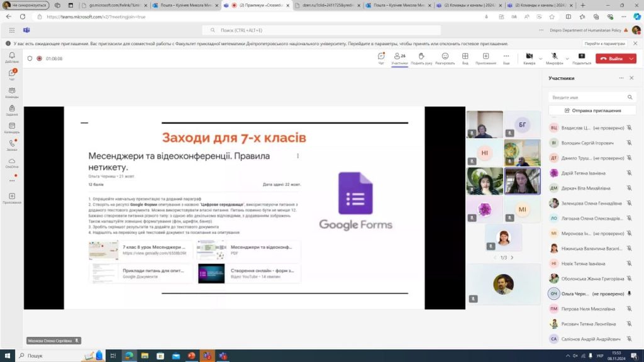Open OneDrive in the left sidebar
This screenshot has height=362, width=644.
point(11,162)
